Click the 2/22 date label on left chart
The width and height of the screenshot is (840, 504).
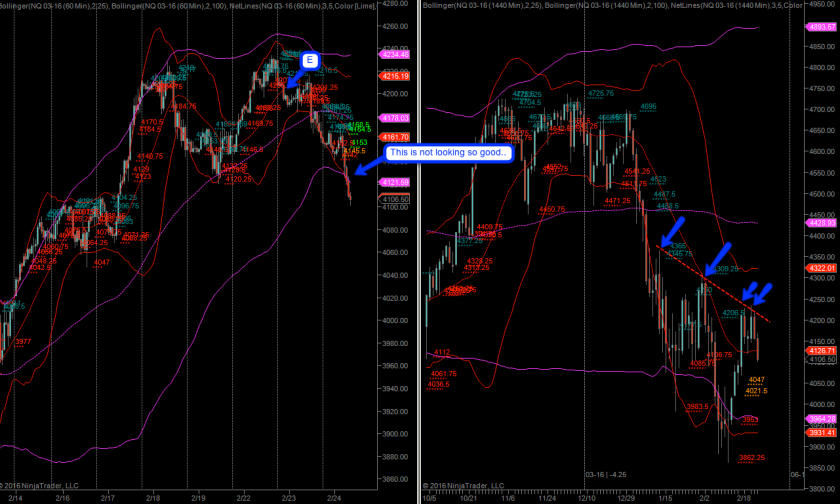(243, 498)
